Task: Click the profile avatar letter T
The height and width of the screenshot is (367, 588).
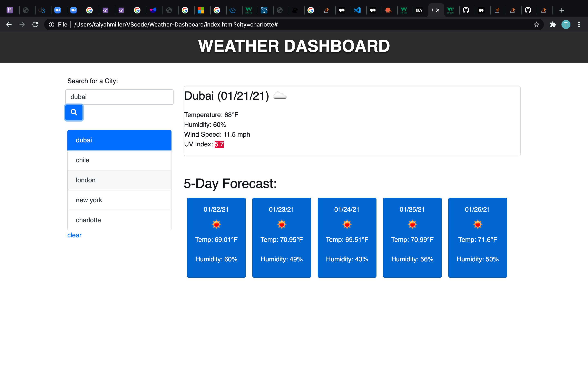Action: [x=566, y=24]
